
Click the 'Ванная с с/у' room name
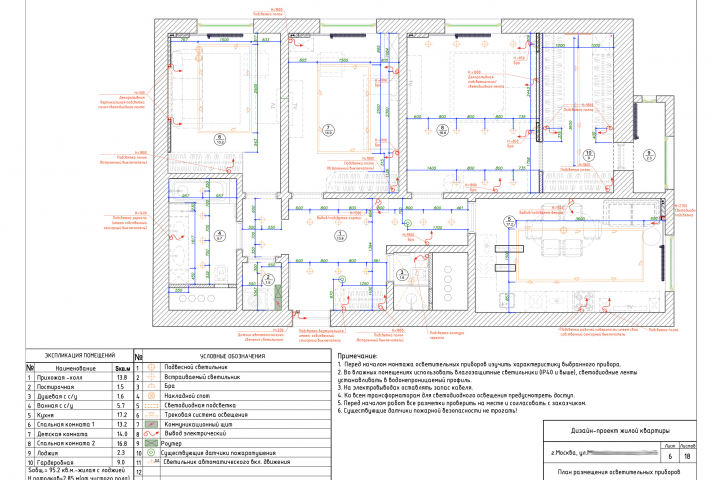tap(55, 406)
